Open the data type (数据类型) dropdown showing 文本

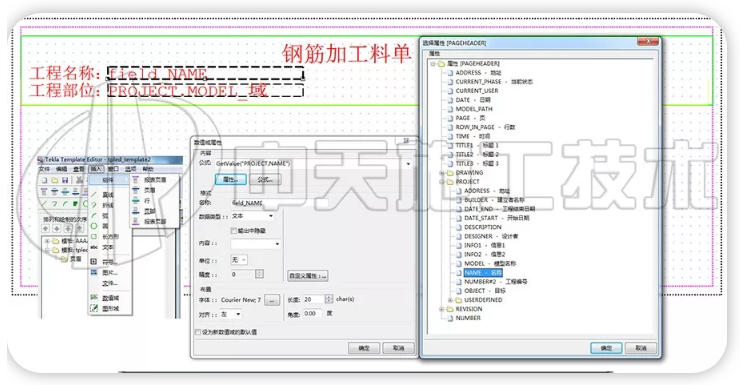[271, 216]
